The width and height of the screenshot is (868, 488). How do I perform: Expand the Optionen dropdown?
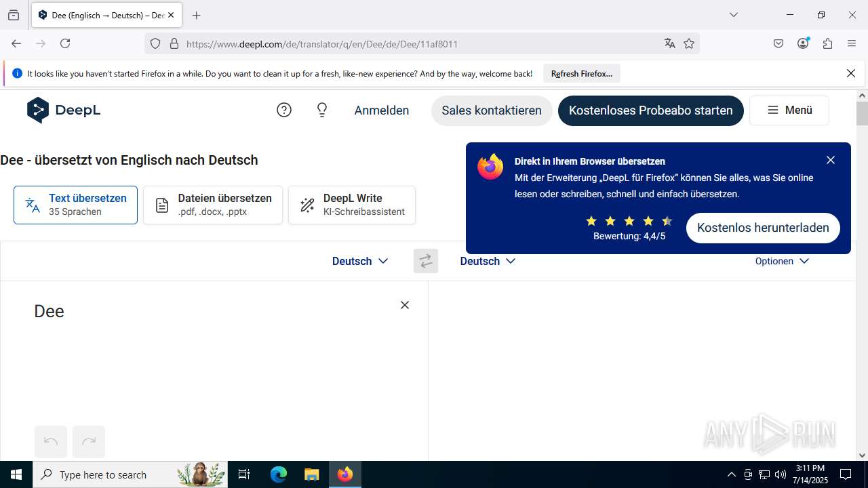coord(782,261)
